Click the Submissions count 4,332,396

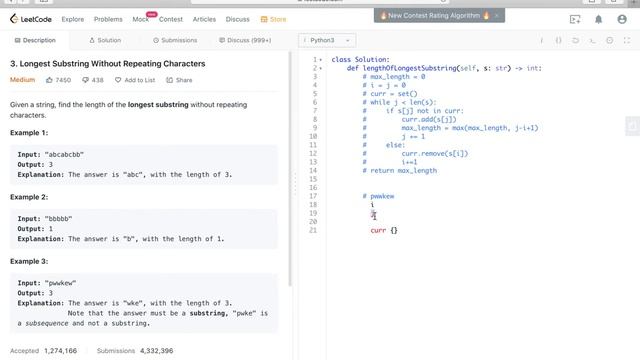pos(156,351)
